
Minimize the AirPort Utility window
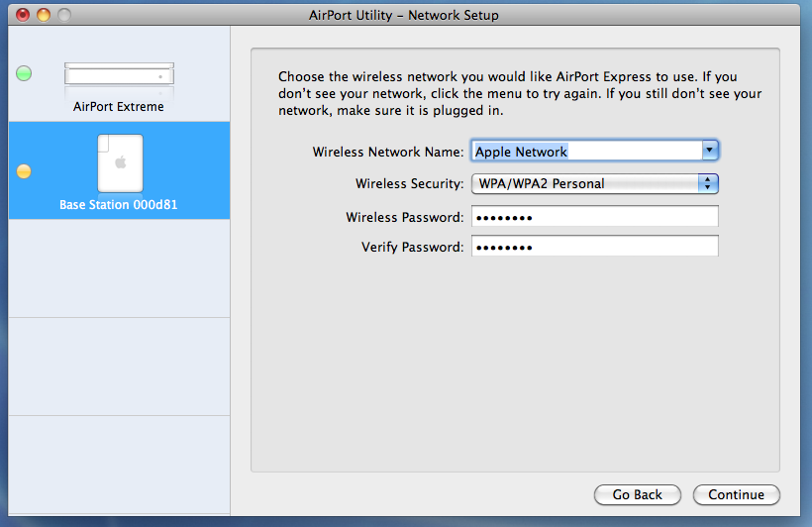(44, 15)
